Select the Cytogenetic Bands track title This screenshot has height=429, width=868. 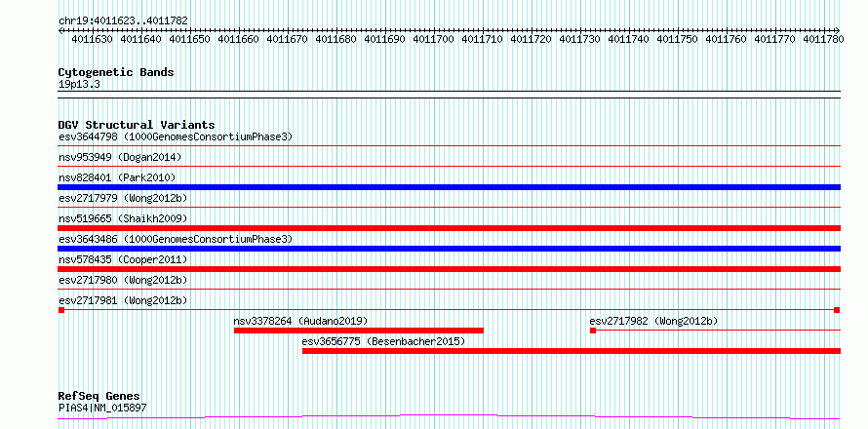click(x=116, y=72)
